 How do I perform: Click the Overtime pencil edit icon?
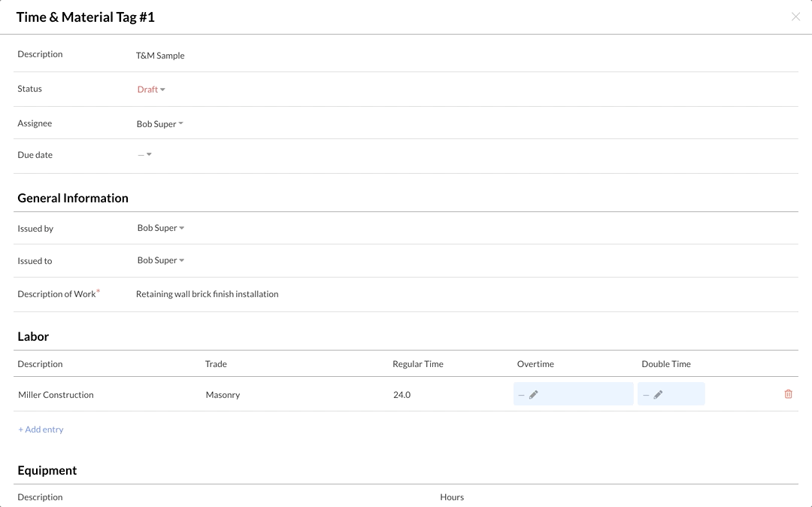click(x=534, y=394)
